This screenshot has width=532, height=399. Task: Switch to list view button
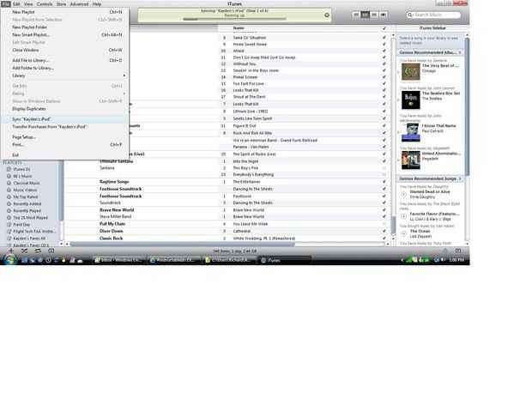356,15
